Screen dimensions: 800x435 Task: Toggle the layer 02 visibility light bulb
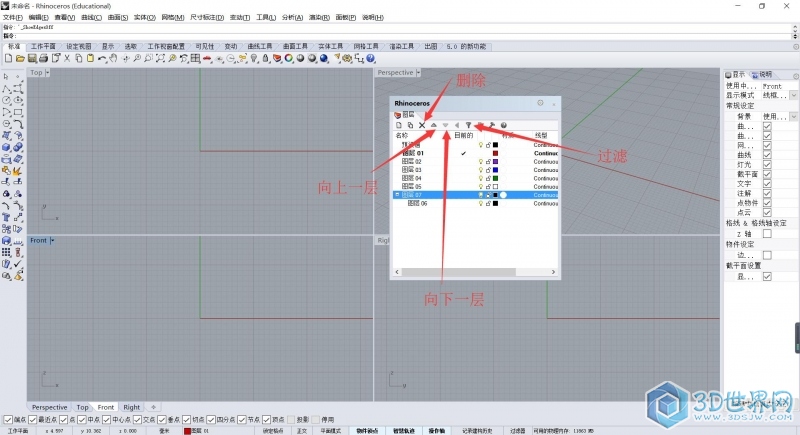point(480,162)
